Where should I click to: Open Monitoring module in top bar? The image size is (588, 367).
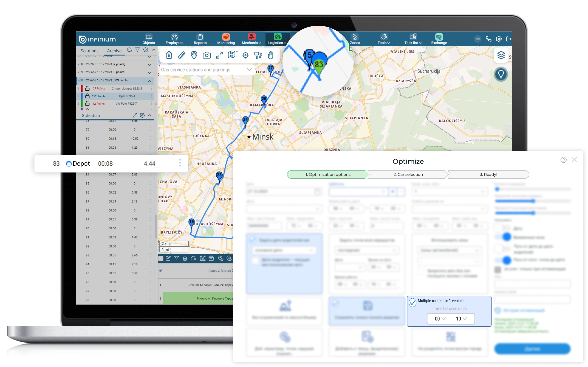tap(226, 39)
